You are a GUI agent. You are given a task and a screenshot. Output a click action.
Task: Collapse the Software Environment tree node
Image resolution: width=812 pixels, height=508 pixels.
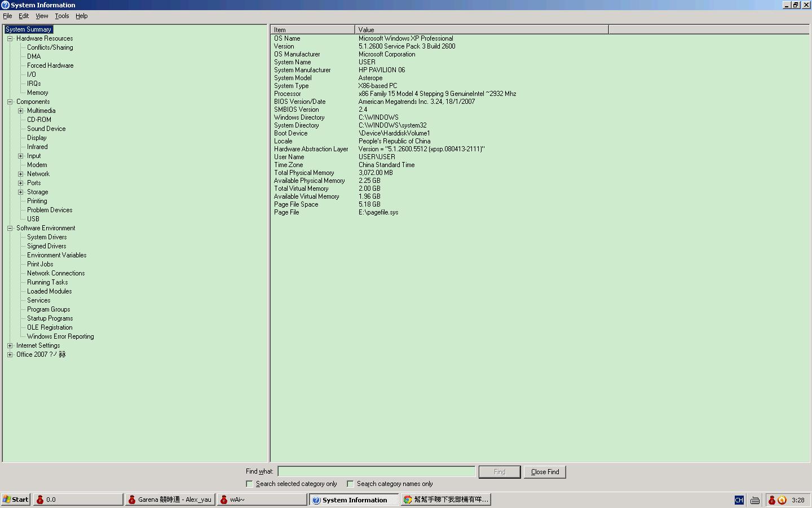10,228
